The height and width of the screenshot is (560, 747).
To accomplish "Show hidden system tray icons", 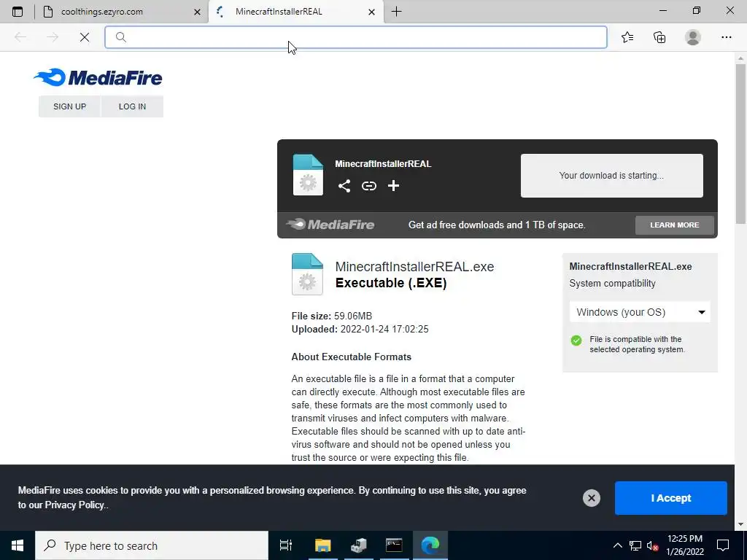I will 617,545.
